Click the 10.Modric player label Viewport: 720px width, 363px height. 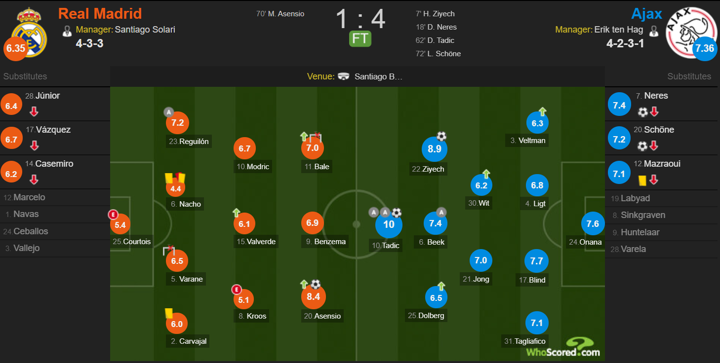click(253, 167)
